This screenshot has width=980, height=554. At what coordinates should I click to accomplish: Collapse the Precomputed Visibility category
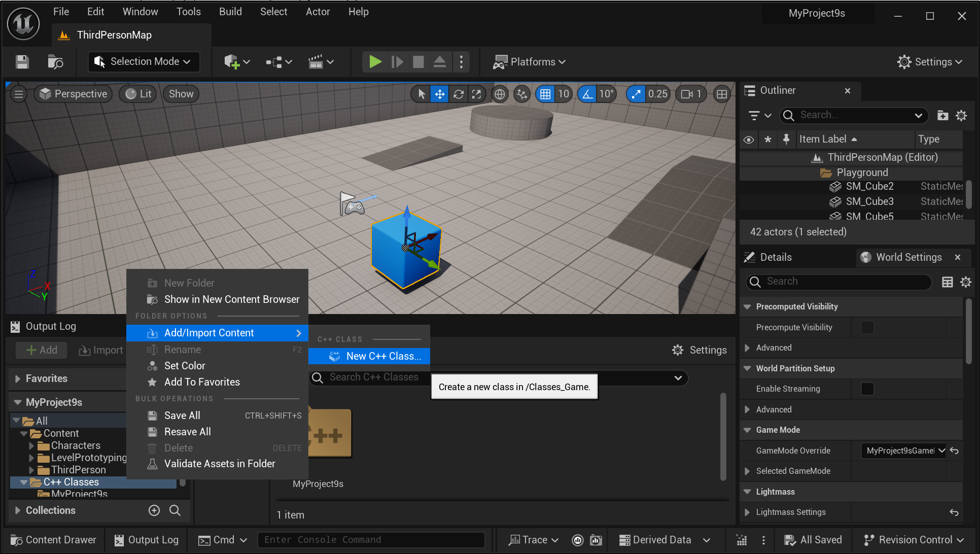click(x=747, y=307)
